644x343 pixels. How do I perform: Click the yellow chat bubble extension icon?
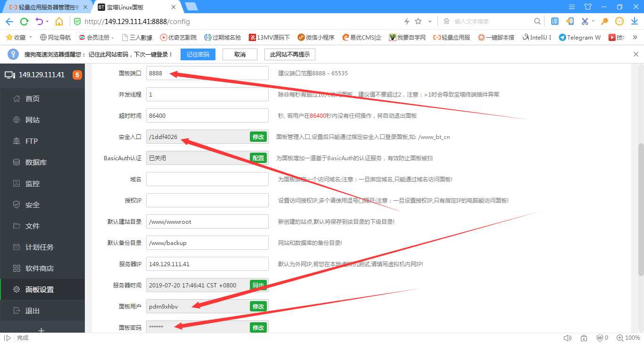(x=619, y=21)
